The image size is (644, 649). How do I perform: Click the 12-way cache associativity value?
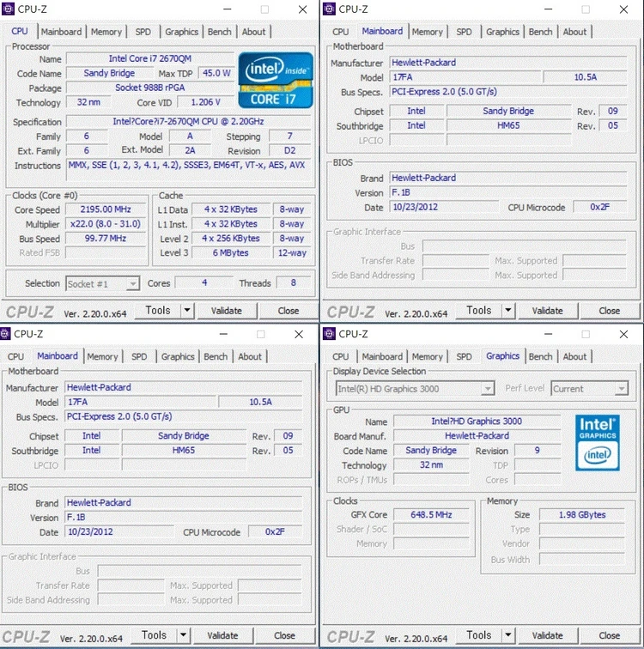(292, 253)
